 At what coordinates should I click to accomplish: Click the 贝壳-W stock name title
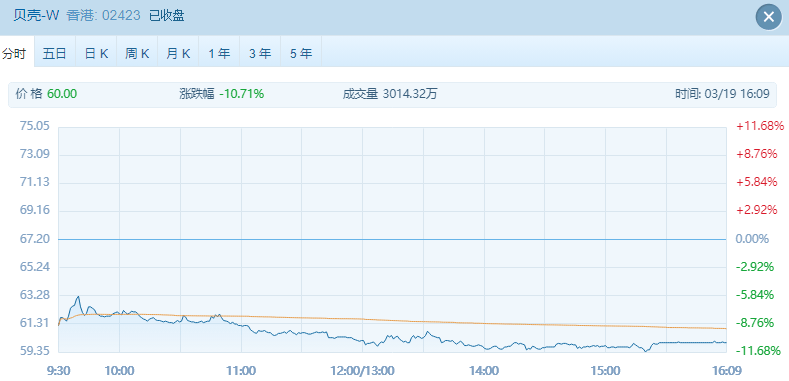36,16
